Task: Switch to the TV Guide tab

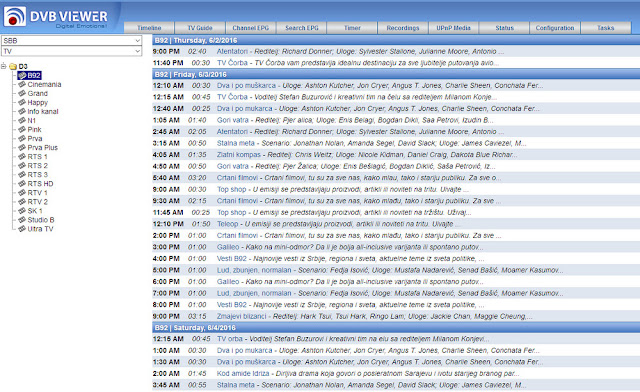Action: pyautogui.click(x=200, y=28)
